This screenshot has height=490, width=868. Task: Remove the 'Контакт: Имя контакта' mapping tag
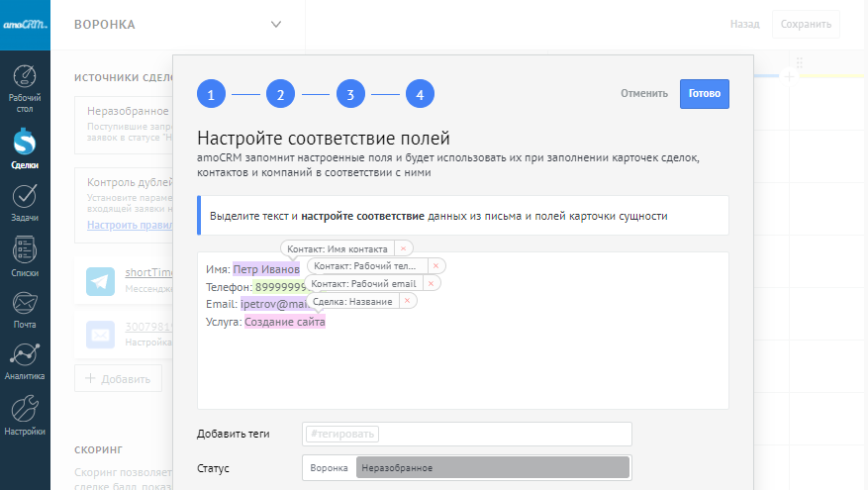click(404, 248)
